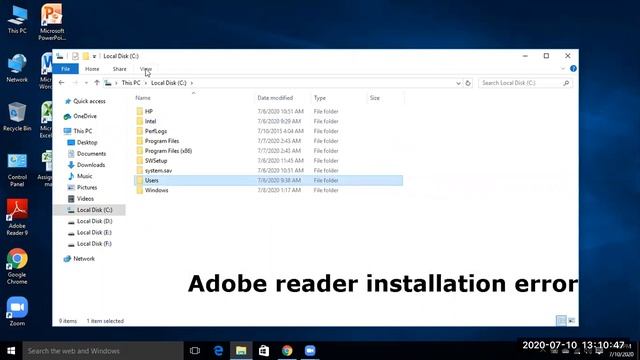Sort by Size column header
Viewport: 640px width, 360px height.
(x=375, y=98)
